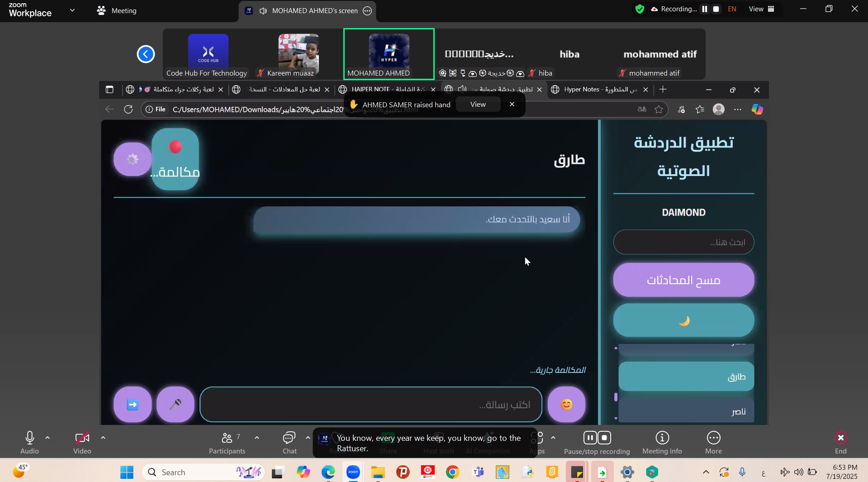The image size is (868, 482).
Task: Click the microphone voice message button
Action: pyautogui.click(x=175, y=404)
